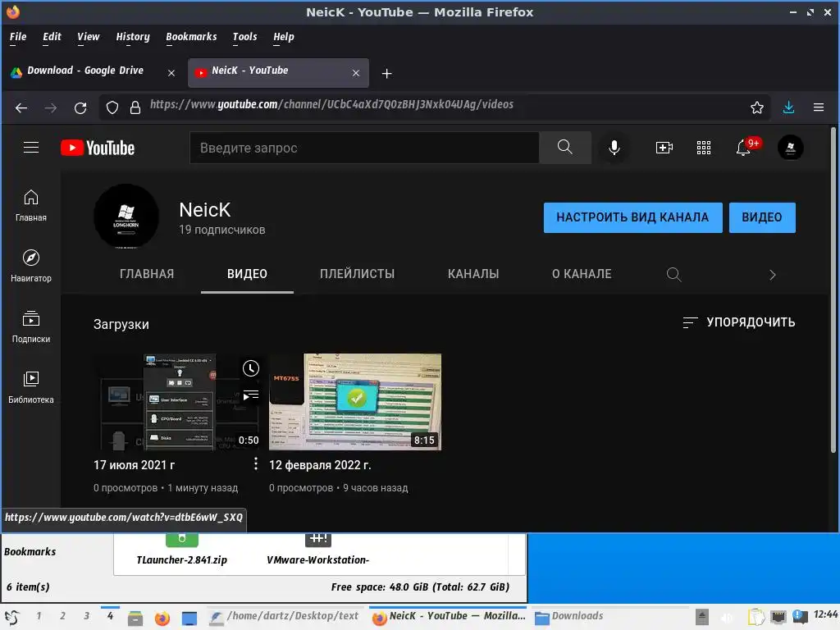Switch to workspace 4 in taskbar
This screenshot has height=630, width=840.
point(110,616)
